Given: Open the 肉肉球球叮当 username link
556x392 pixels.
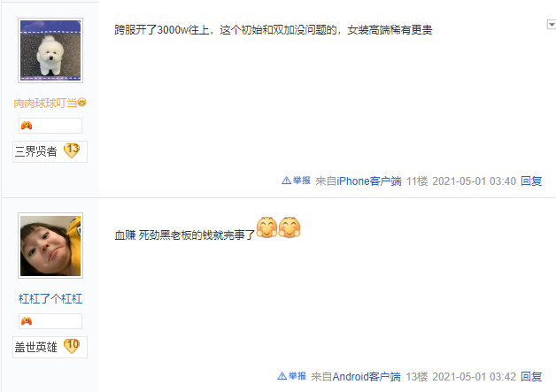Looking at the screenshot, I should point(45,104).
